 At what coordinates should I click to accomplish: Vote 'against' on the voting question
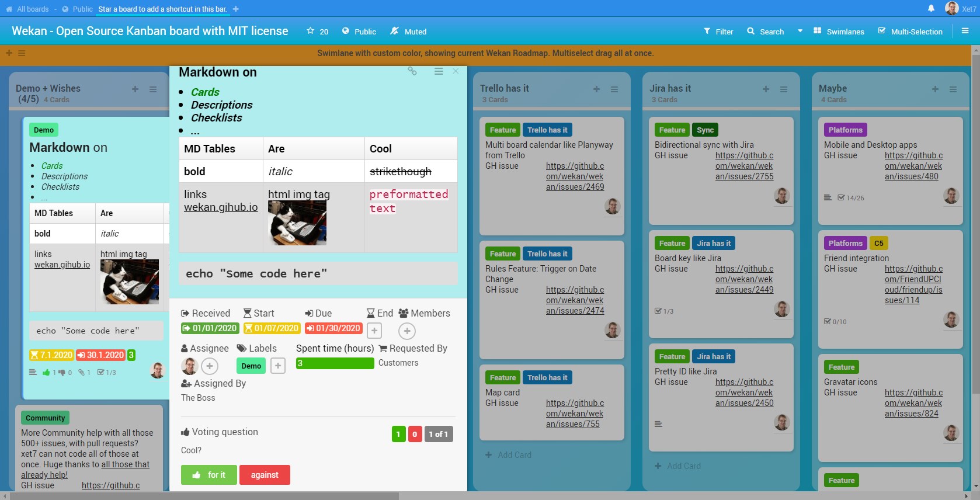[x=265, y=475]
